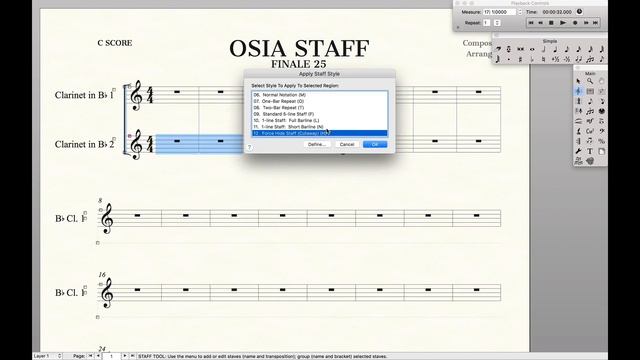
Task: Select the Page Layout tool icon
Action: click(601, 151)
